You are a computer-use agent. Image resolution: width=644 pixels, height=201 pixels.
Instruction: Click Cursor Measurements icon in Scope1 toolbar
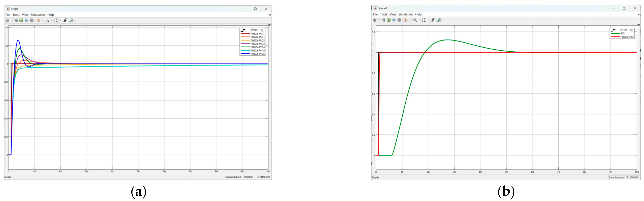(x=439, y=20)
